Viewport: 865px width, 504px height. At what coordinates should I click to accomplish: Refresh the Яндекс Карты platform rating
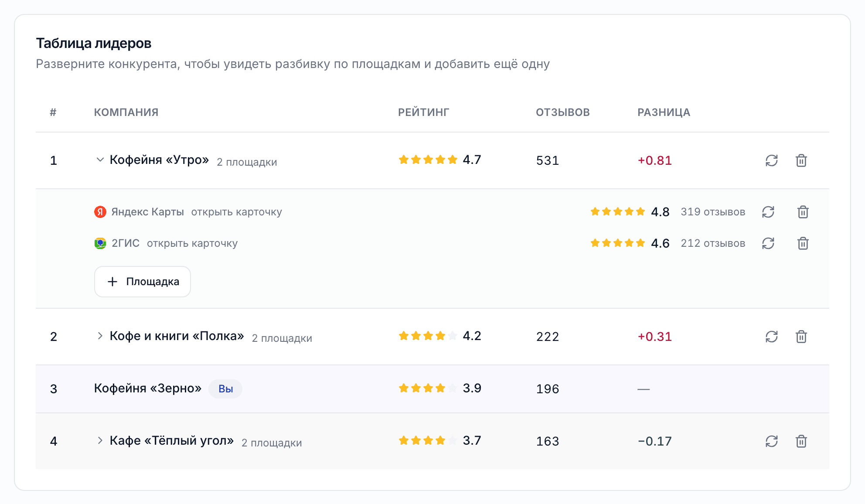(x=768, y=212)
